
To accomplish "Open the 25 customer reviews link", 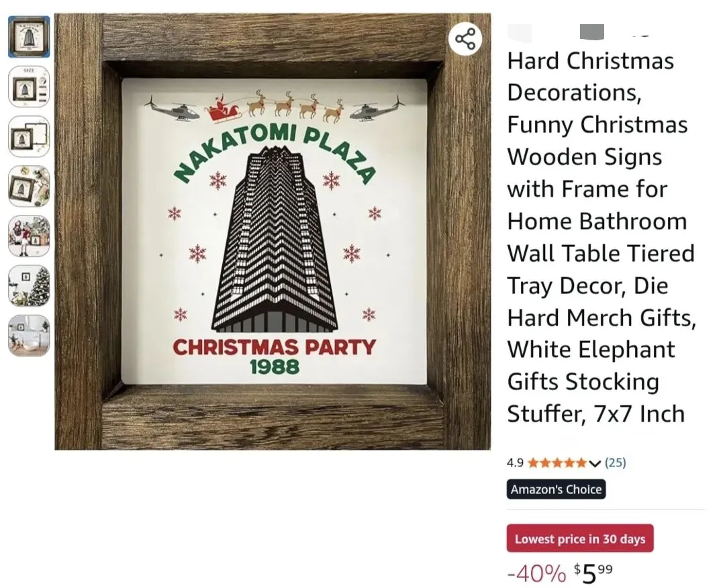I will tap(616, 462).
